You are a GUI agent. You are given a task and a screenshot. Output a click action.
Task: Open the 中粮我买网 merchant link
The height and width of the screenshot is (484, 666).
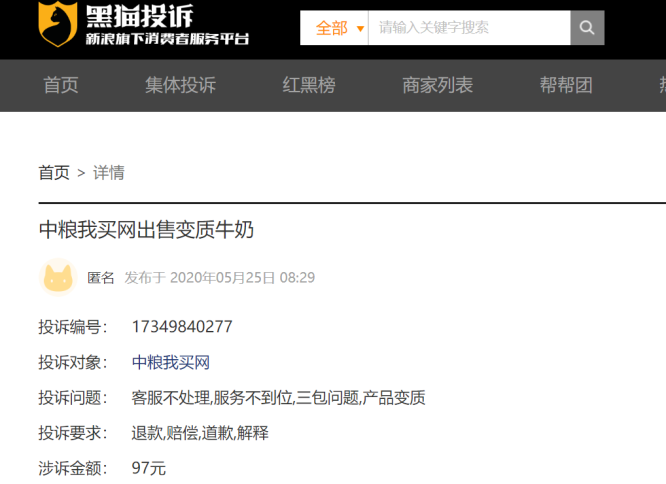pyautogui.click(x=171, y=363)
